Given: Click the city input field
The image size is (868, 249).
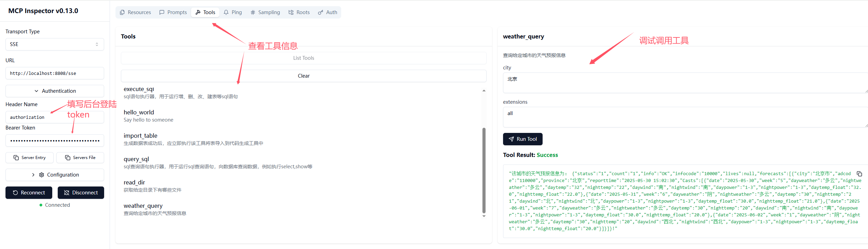Looking at the screenshot, I should 684,82.
